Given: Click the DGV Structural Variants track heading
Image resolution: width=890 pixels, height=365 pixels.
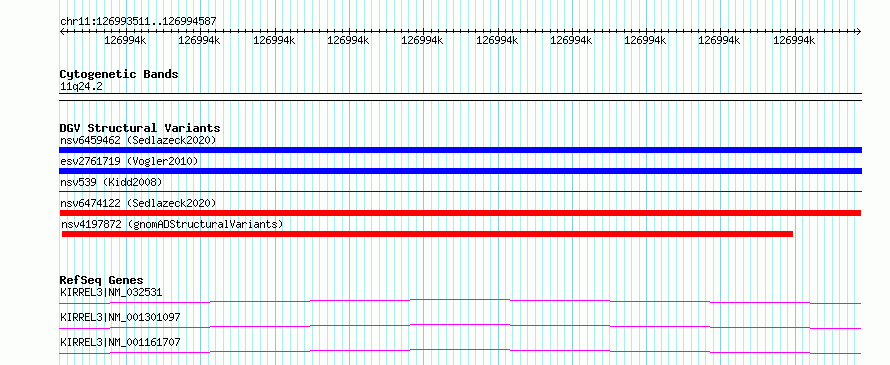Looking at the screenshot, I should point(140,128).
